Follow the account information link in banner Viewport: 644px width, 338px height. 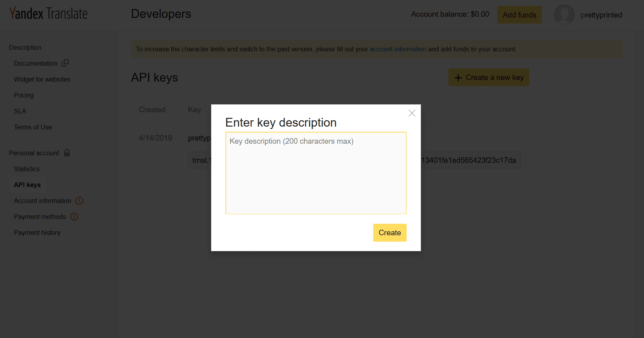coord(398,49)
